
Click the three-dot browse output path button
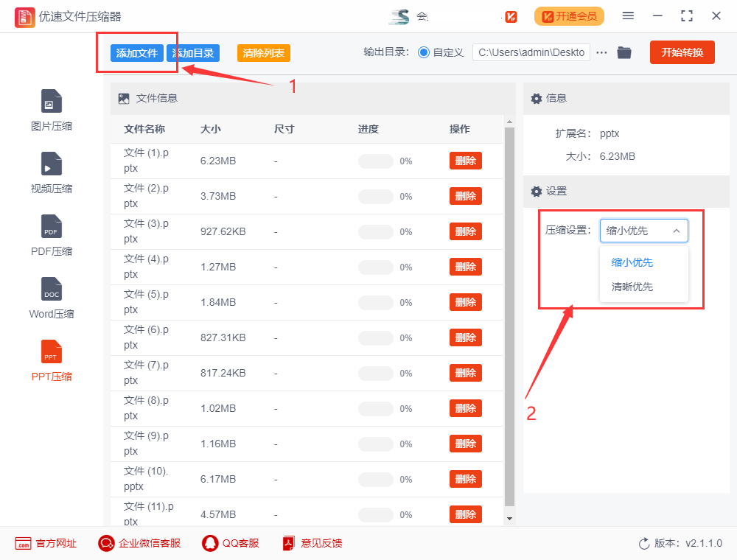pos(601,52)
